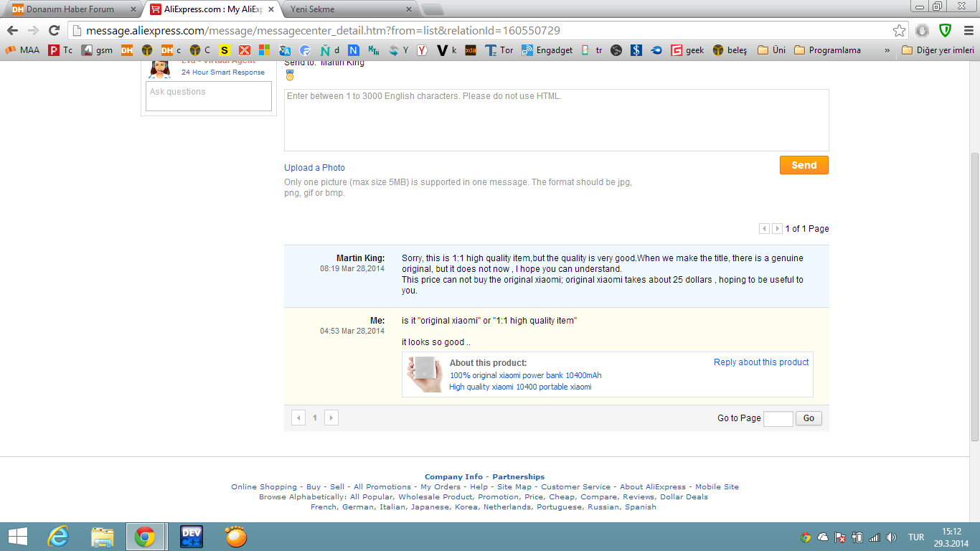The image size is (980, 551).
Task: Open the DEV C++ taskbar app
Action: click(x=191, y=537)
